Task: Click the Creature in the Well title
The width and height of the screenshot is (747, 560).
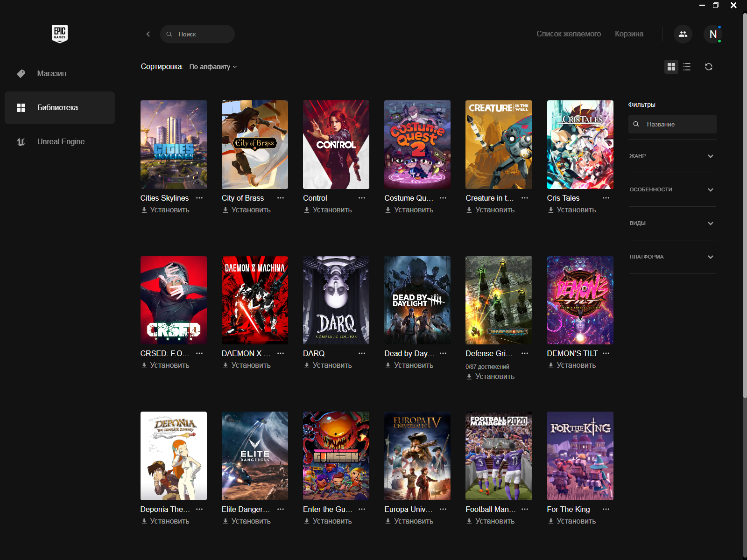Action: tap(489, 198)
